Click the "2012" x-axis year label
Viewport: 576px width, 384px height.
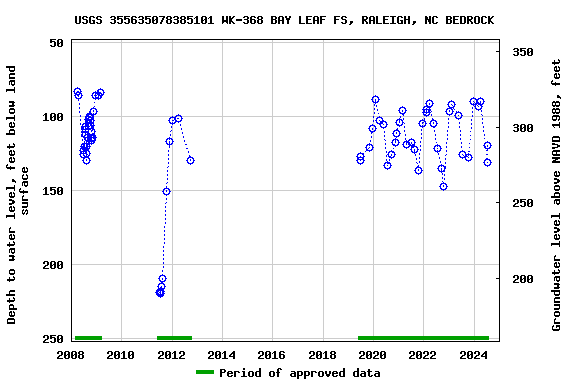pyautogui.click(x=171, y=355)
